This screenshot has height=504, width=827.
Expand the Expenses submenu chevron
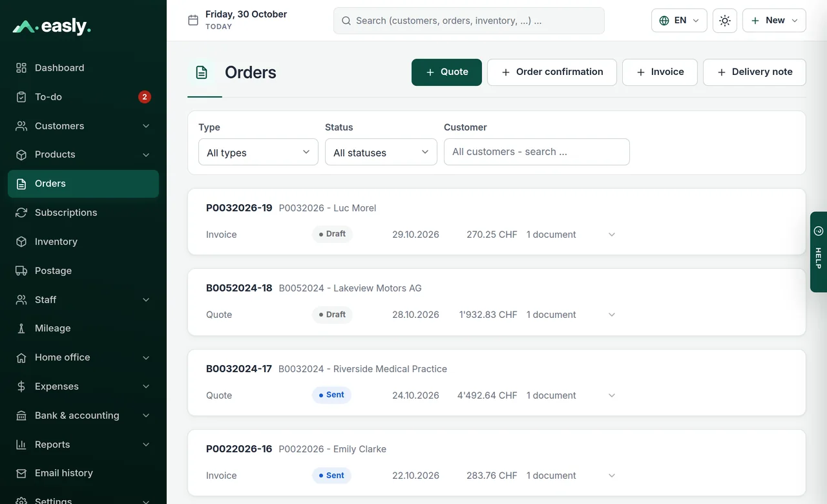point(146,386)
